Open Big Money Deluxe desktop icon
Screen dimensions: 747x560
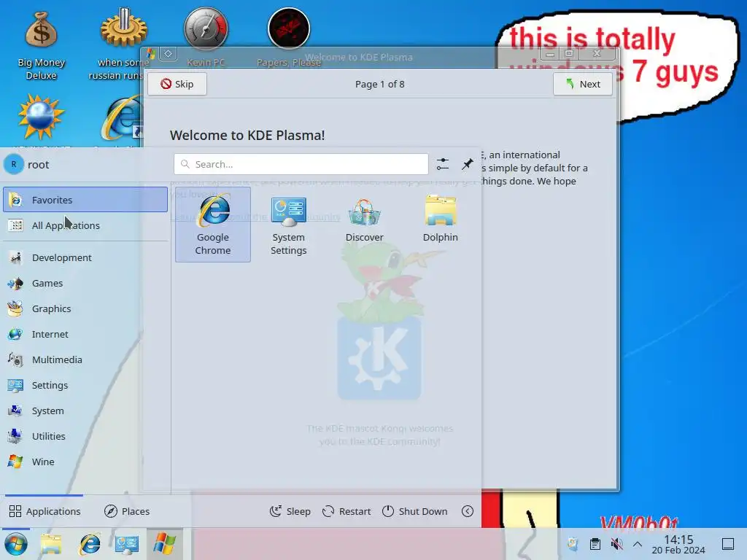42,45
